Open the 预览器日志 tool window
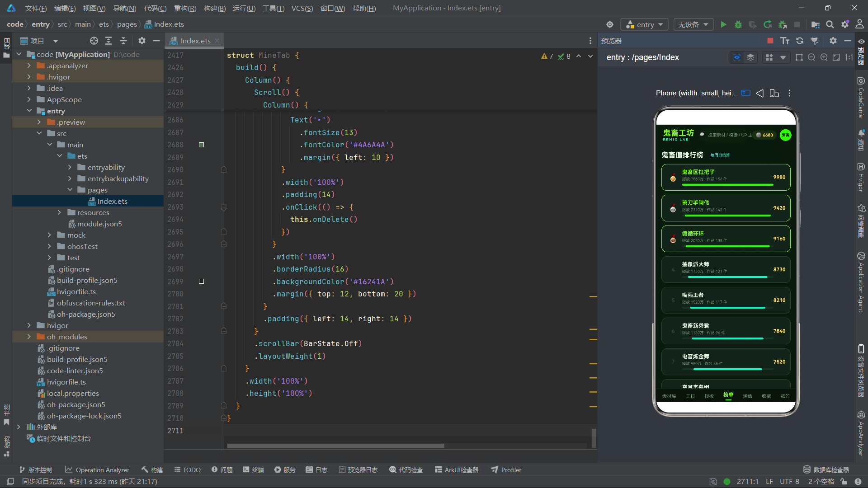Viewport: 868px width, 488px height. tap(358, 470)
